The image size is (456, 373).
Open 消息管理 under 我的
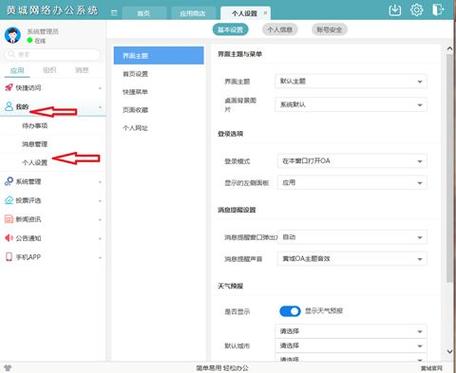[x=35, y=144]
